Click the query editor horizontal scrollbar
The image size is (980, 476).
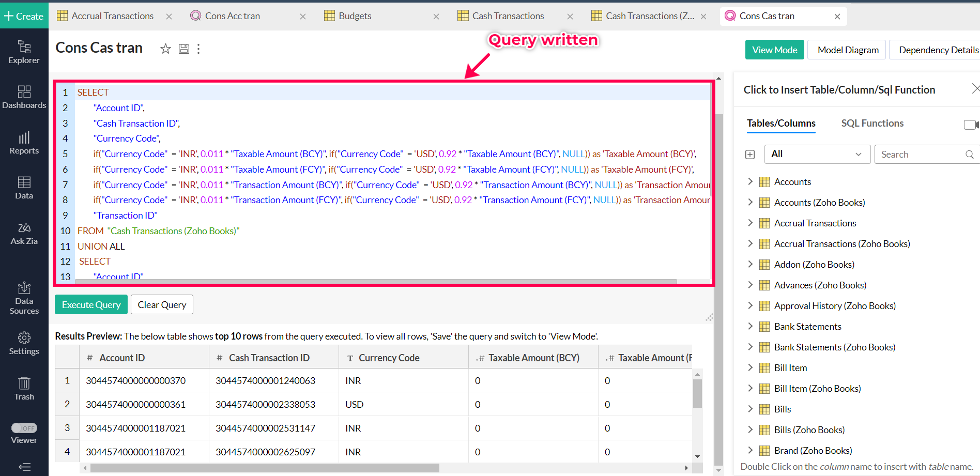tap(376, 282)
